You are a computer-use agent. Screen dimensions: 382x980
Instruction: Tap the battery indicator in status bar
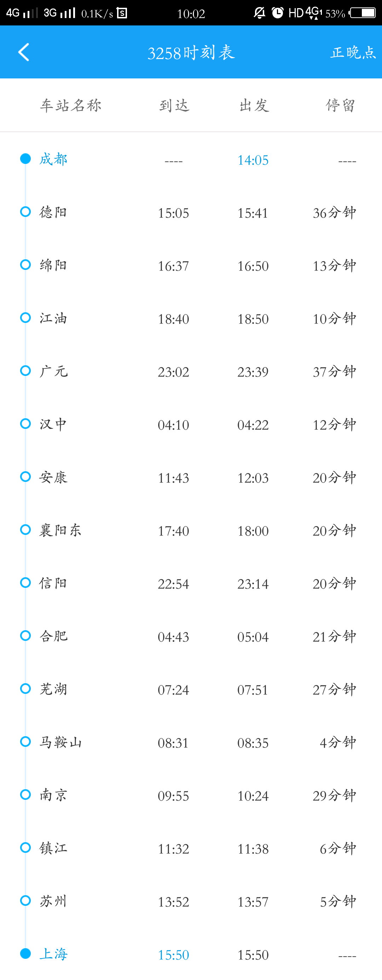(362, 13)
